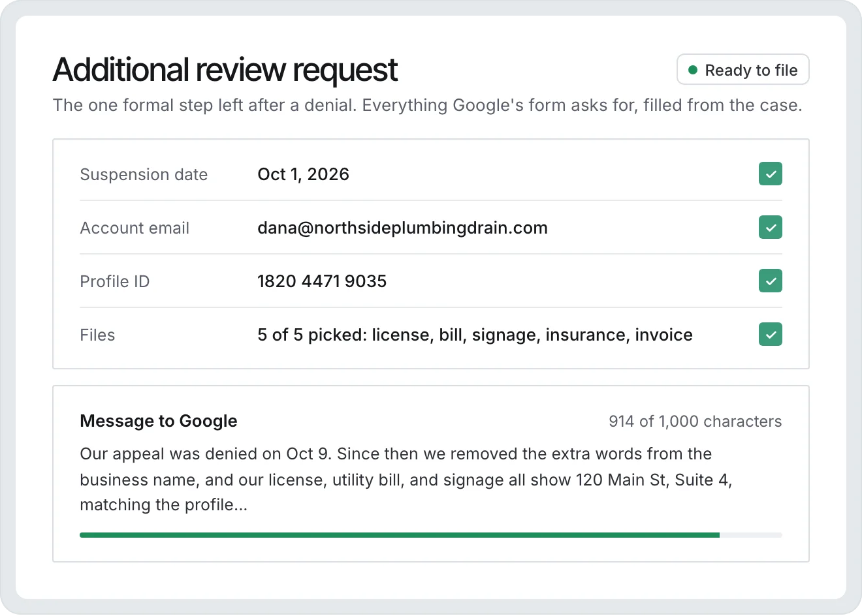Click the message character count progress bar
This screenshot has width=862, height=616.
click(x=431, y=535)
